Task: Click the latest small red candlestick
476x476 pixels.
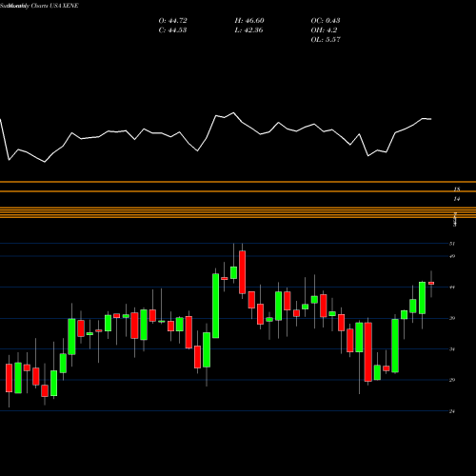Action: coord(431,284)
